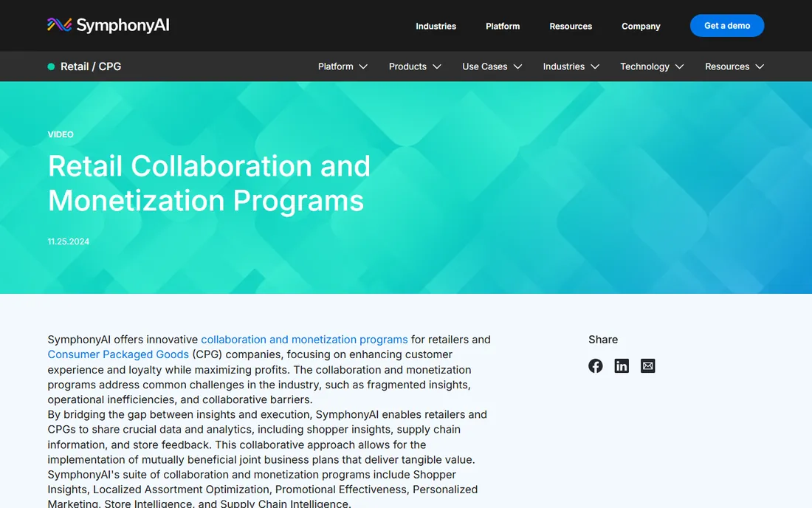Expand the Technology dropdown
Viewport: 812px width, 508px height.
[x=652, y=66]
